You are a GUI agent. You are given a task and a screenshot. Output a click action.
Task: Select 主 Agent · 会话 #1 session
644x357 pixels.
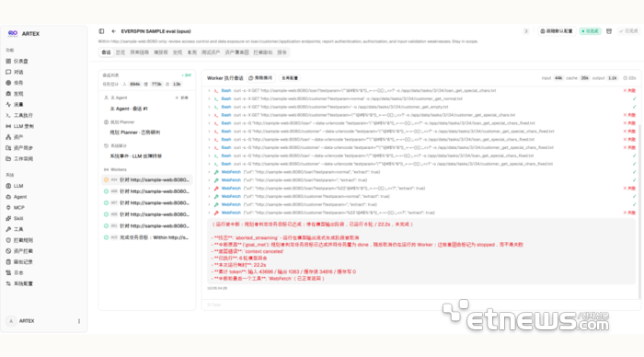(x=146, y=109)
